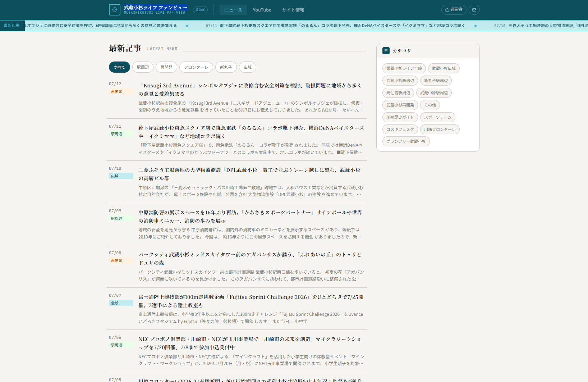
Task: Filter articles by 駅周辺
Action: coord(143,67)
